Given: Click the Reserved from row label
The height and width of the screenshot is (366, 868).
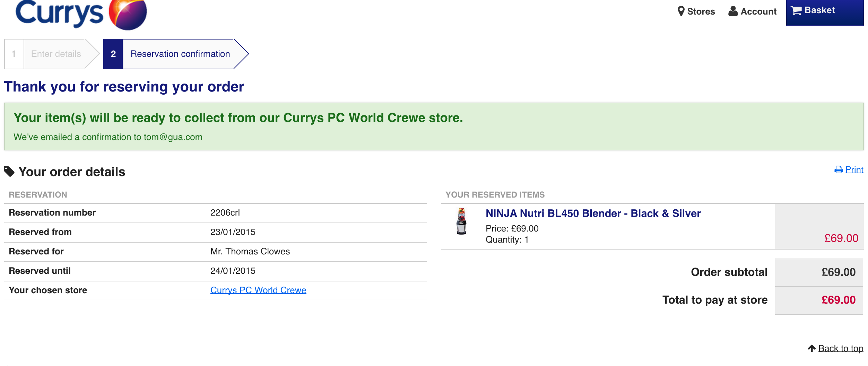Looking at the screenshot, I should click(x=40, y=232).
